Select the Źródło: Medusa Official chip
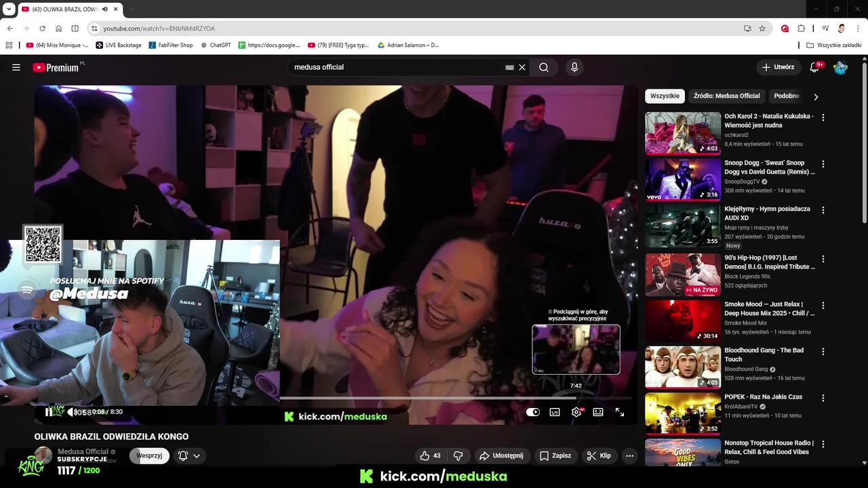Viewport: 868px width, 488px height. tap(726, 96)
